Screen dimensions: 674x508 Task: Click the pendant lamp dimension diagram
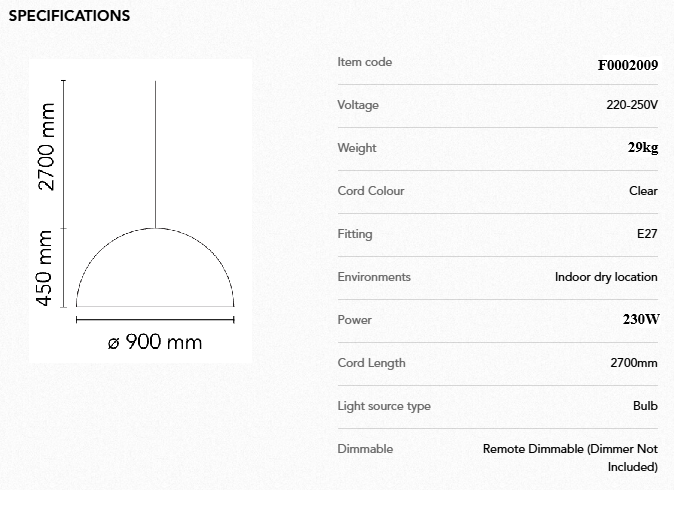pyautogui.click(x=141, y=211)
